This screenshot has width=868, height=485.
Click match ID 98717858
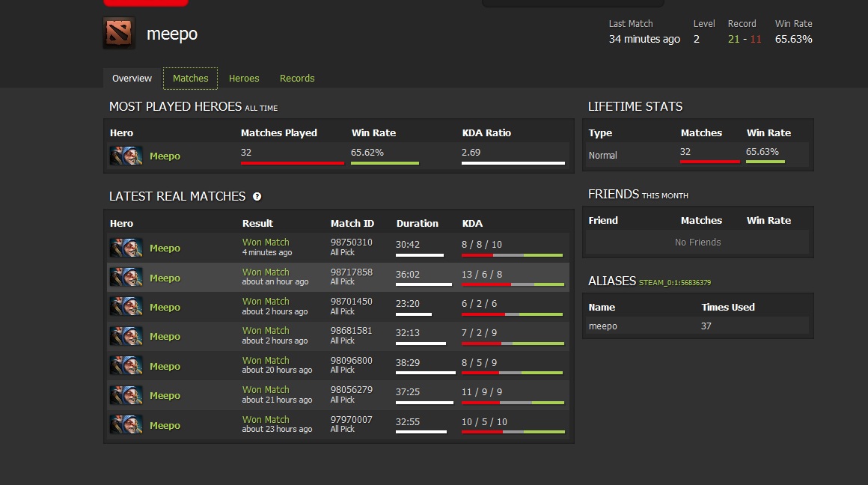coord(352,272)
